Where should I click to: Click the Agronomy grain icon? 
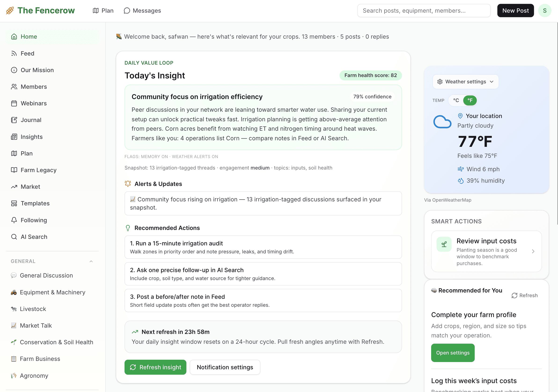pyautogui.click(x=14, y=376)
